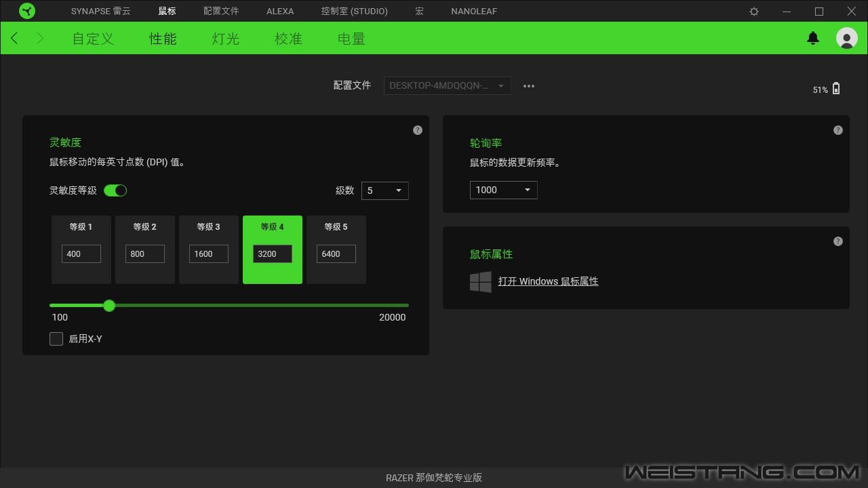Image resolution: width=868 pixels, height=488 pixels.
Task: Open the user account avatar
Action: pyautogui.click(x=847, y=38)
